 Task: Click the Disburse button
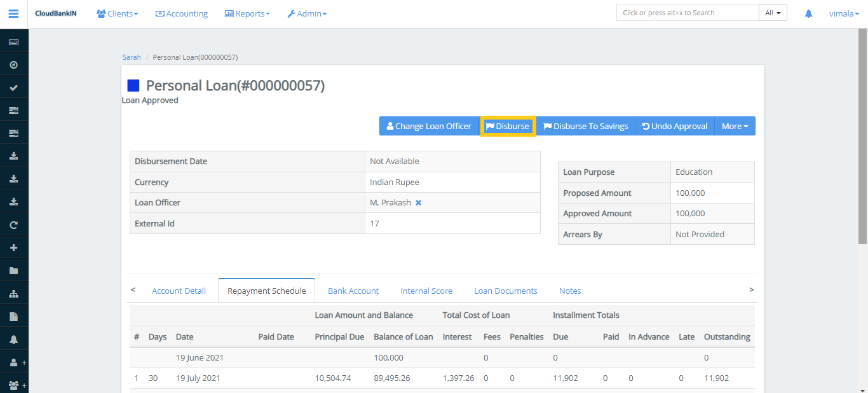pos(508,126)
